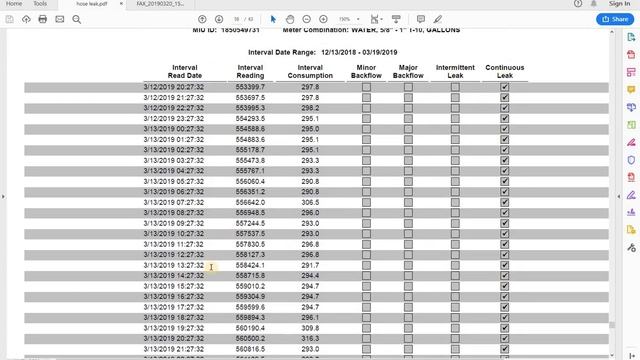Activate the Hand pan tool

290,19
